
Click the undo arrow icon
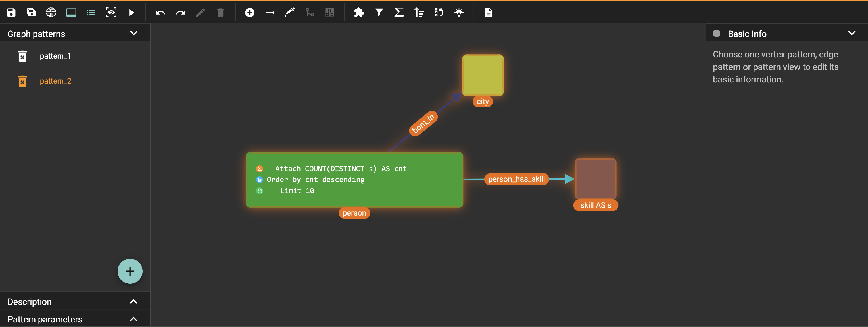160,13
